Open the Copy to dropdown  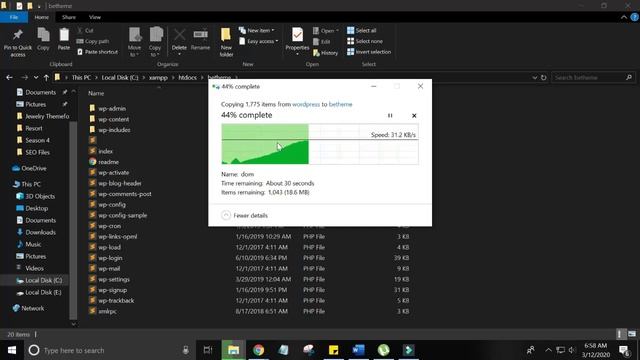155,42
